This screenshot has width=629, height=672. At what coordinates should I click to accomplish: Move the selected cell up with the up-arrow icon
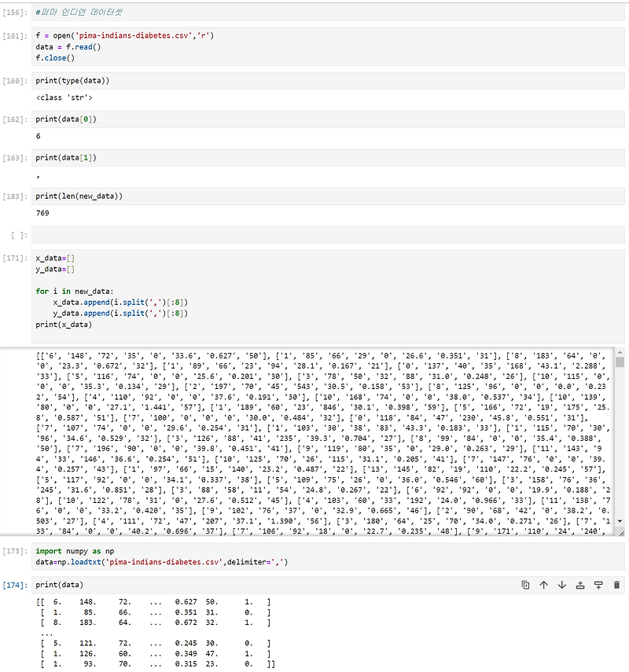point(543,585)
